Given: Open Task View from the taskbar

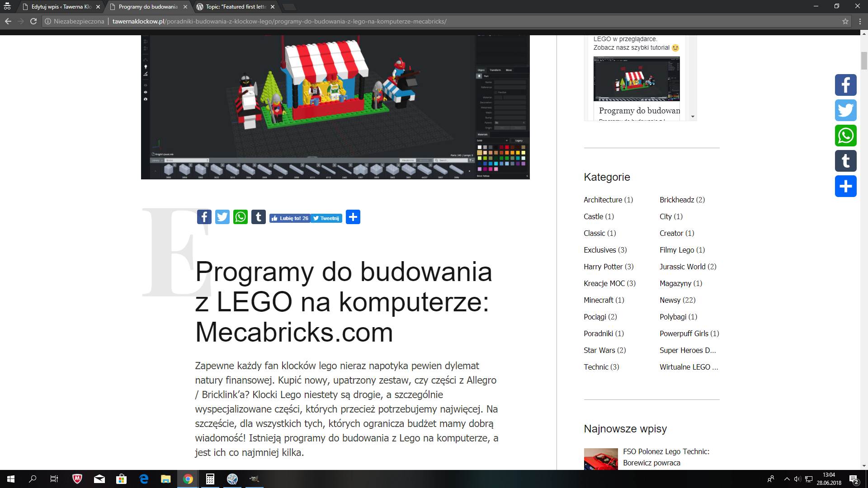Looking at the screenshot, I should pyautogui.click(x=54, y=479).
